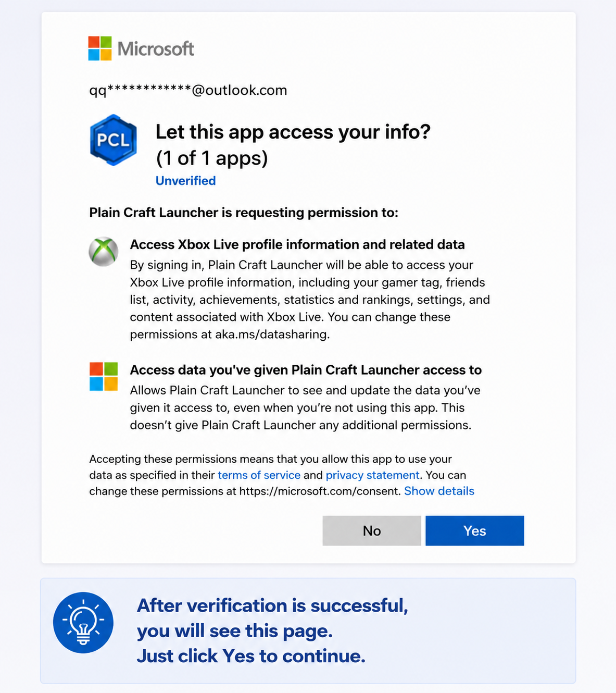Click the No button to deny access
616x693 pixels.
372,530
